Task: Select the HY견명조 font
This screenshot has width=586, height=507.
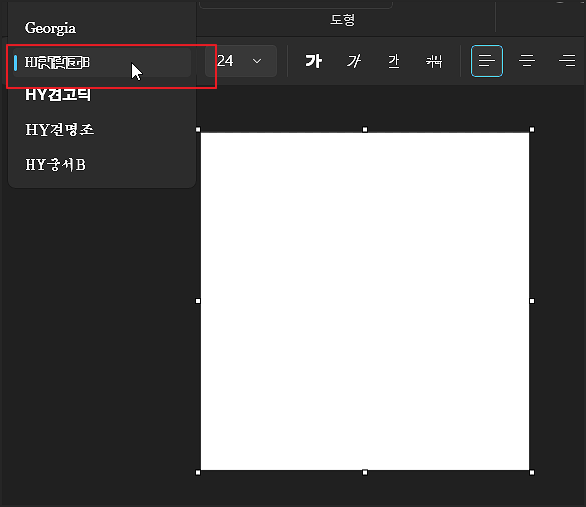Action: (x=59, y=130)
